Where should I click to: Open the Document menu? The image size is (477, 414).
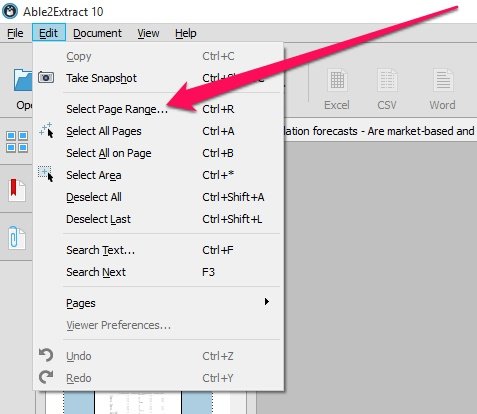tap(97, 33)
